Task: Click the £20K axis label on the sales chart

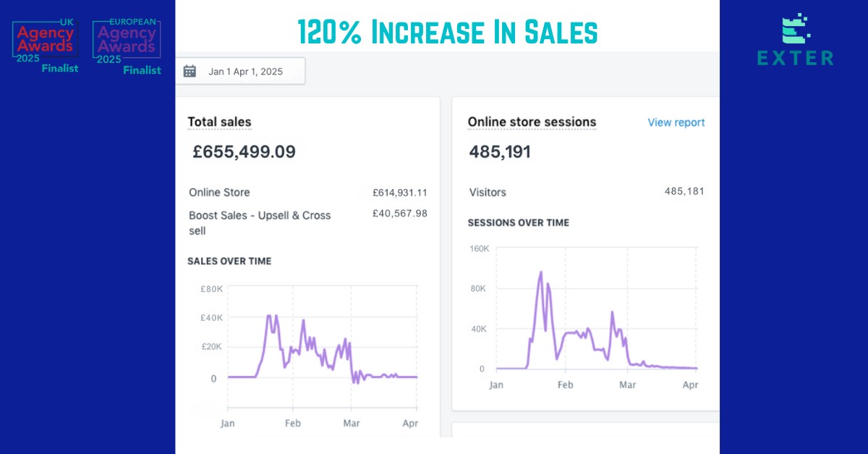Action: coord(212,346)
